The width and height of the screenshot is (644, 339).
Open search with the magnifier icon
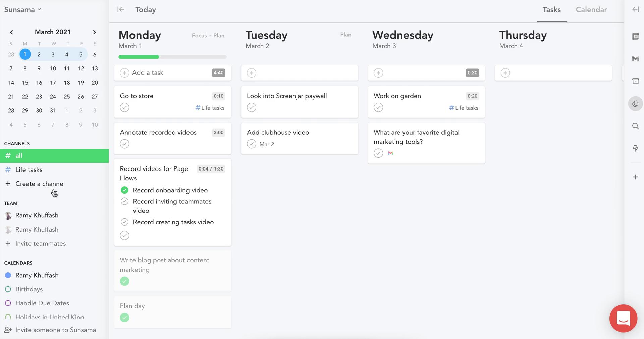point(635,126)
